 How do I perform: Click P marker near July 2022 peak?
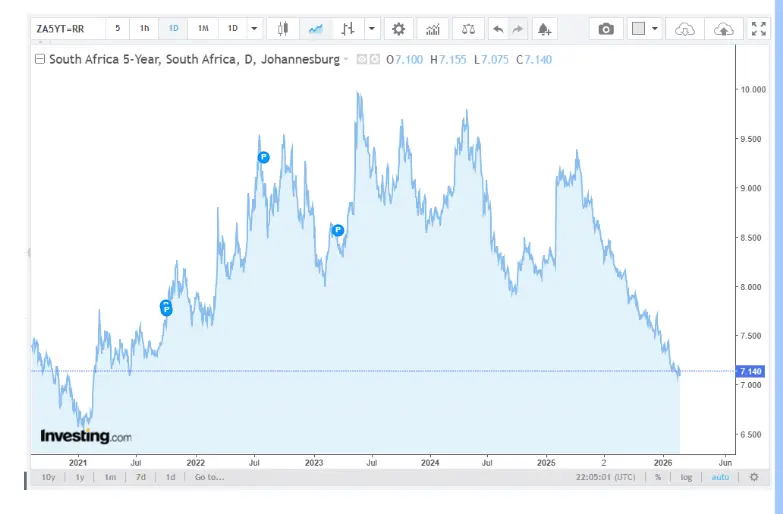click(x=264, y=157)
